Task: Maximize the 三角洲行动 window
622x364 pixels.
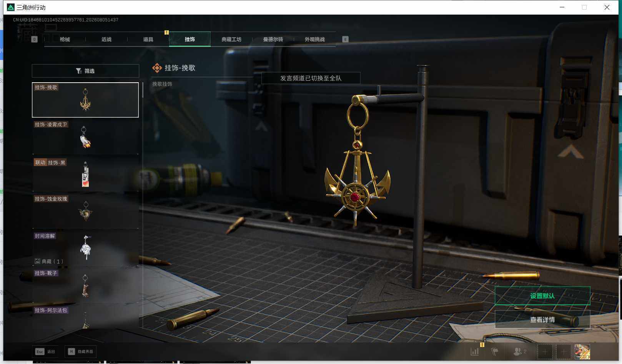Action: pos(584,7)
